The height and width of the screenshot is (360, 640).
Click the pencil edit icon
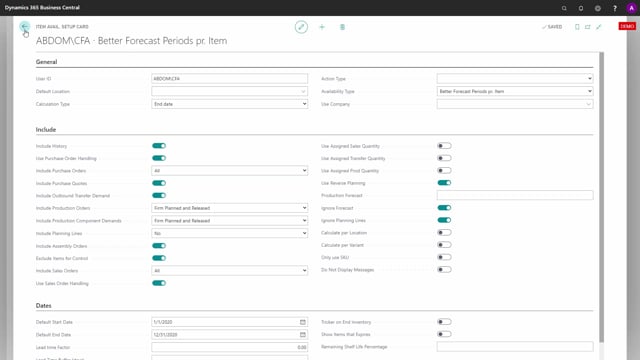301,27
